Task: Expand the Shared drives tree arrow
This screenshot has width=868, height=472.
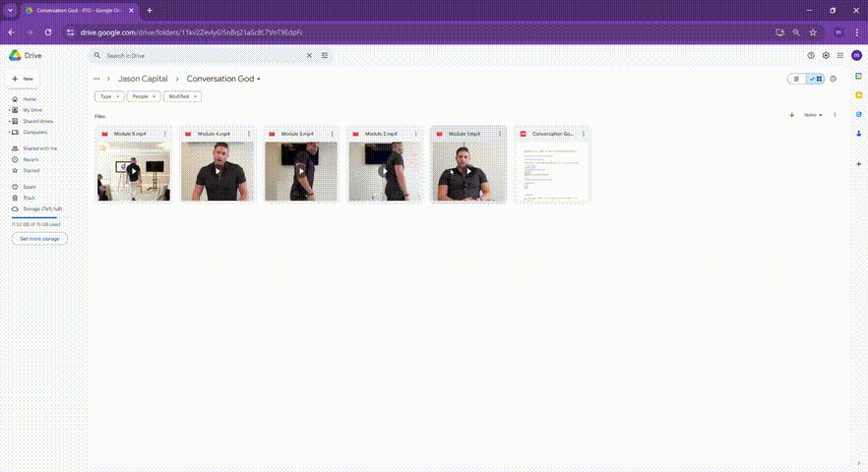Action: (x=9, y=121)
